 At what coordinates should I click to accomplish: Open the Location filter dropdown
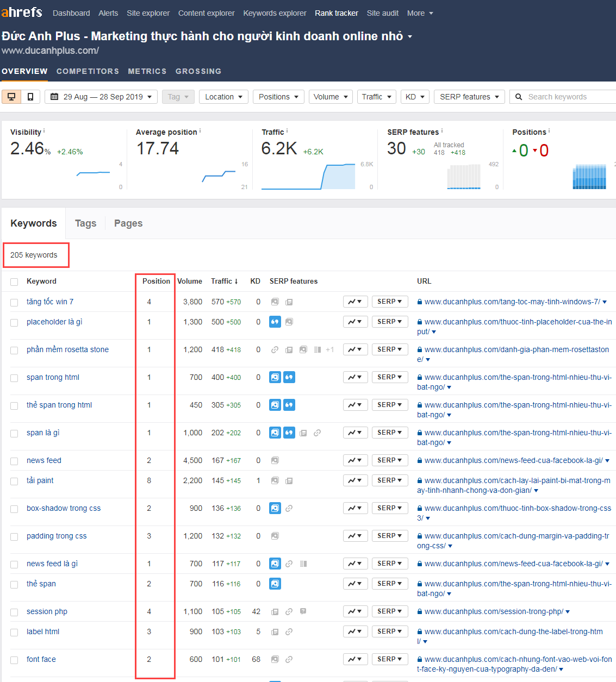pos(224,97)
